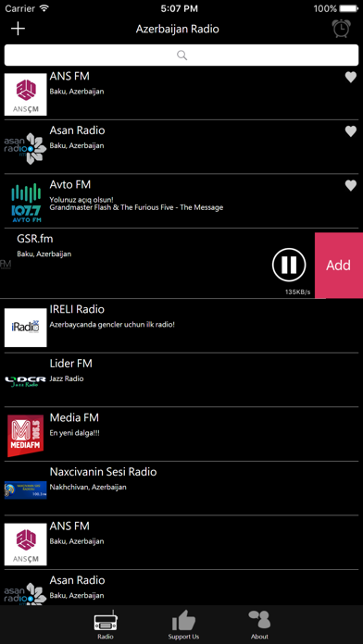Toggle favorite heart for Avto FM
Viewport: 363px width, 644px height.
[350, 186]
